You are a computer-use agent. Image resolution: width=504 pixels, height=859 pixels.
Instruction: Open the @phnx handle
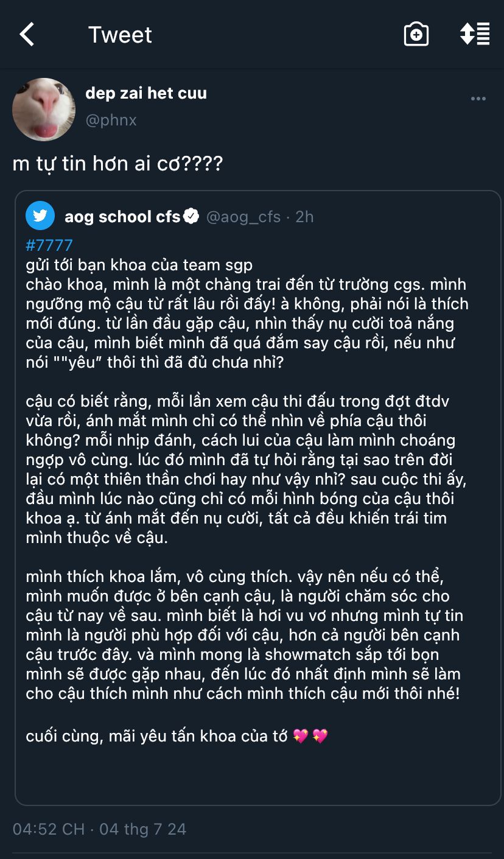111,120
